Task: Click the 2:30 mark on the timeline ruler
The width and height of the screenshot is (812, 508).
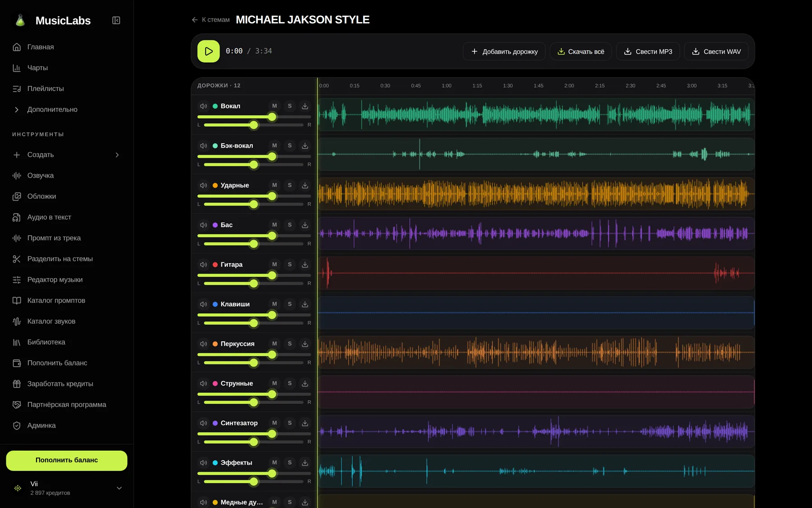Action: point(630,86)
